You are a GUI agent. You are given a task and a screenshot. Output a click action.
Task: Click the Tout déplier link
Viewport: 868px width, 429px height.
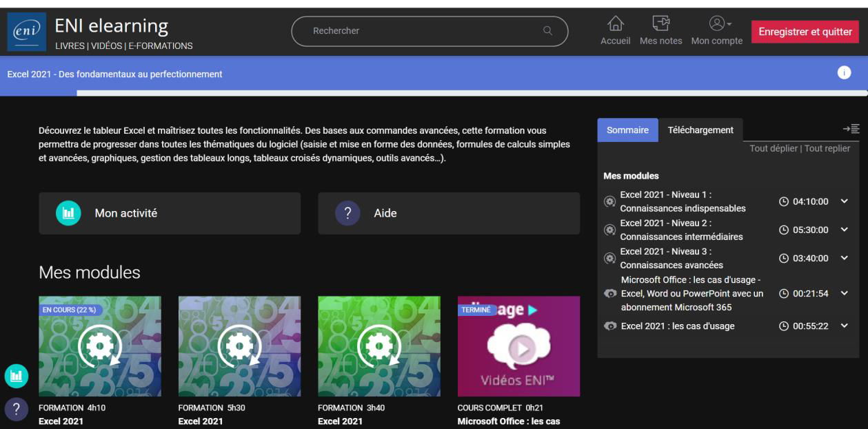coord(773,148)
